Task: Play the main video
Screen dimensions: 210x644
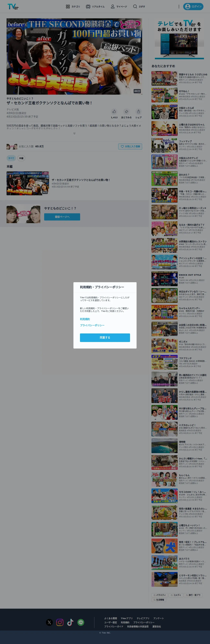Action: (74, 56)
